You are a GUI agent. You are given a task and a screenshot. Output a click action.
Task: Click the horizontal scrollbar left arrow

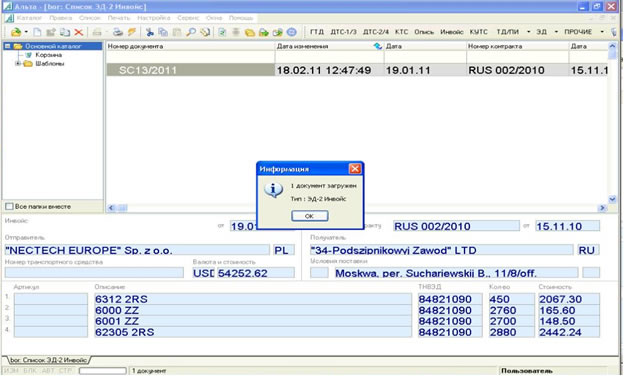coord(111,208)
